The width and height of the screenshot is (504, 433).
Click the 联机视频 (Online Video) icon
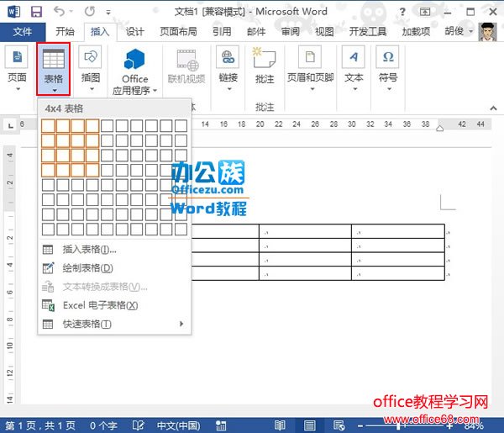186,66
